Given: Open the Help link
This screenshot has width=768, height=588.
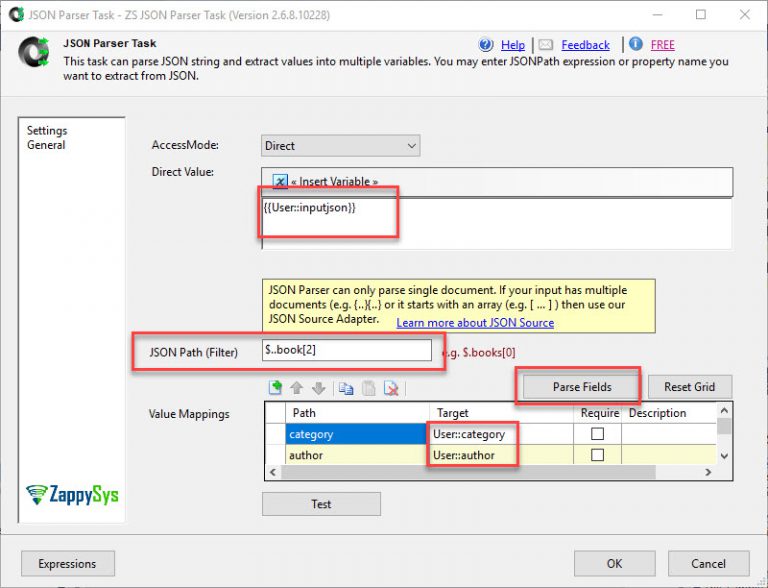Looking at the screenshot, I should (x=513, y=45).
